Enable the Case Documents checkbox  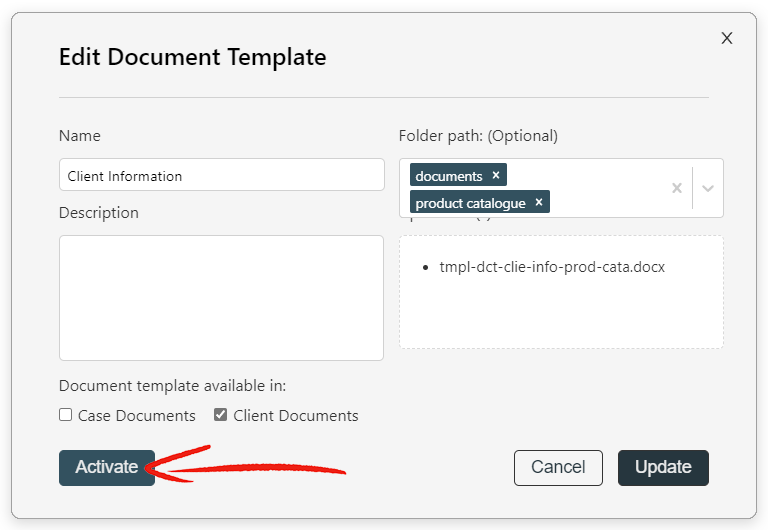pyautogui.click(x=66, y=415)
